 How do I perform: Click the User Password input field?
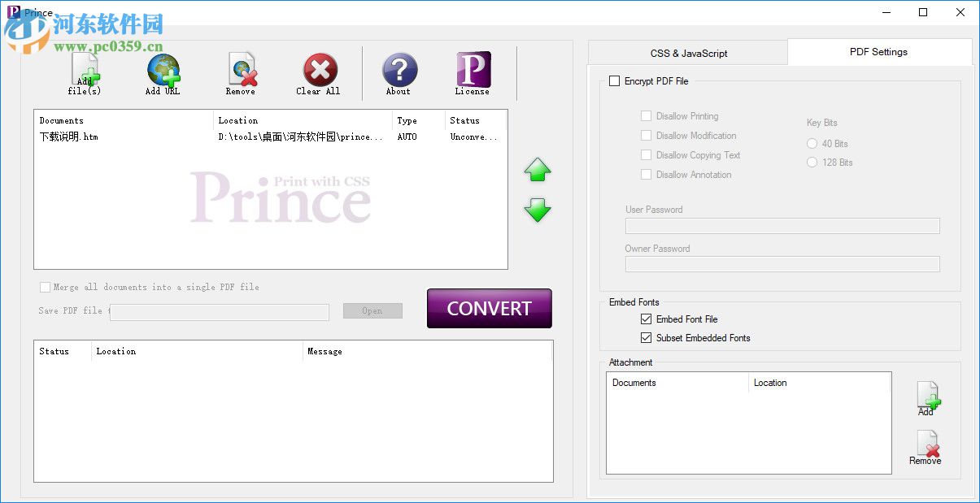pos(782,226)
